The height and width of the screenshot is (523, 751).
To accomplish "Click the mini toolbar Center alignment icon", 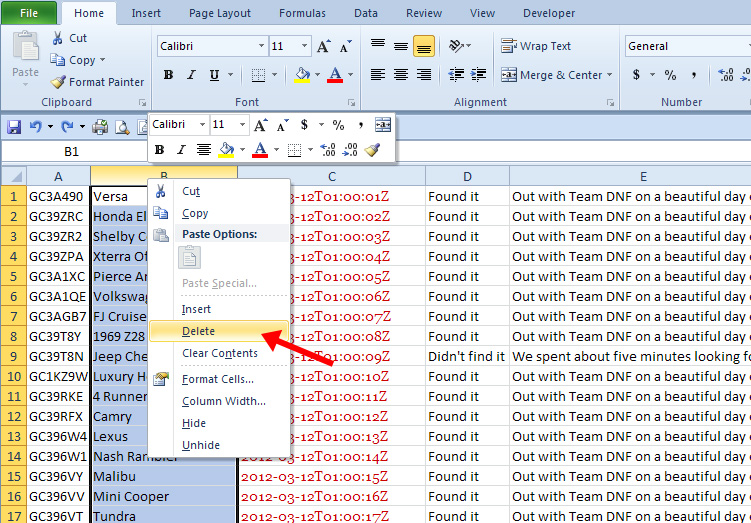I will pos(204,150).
